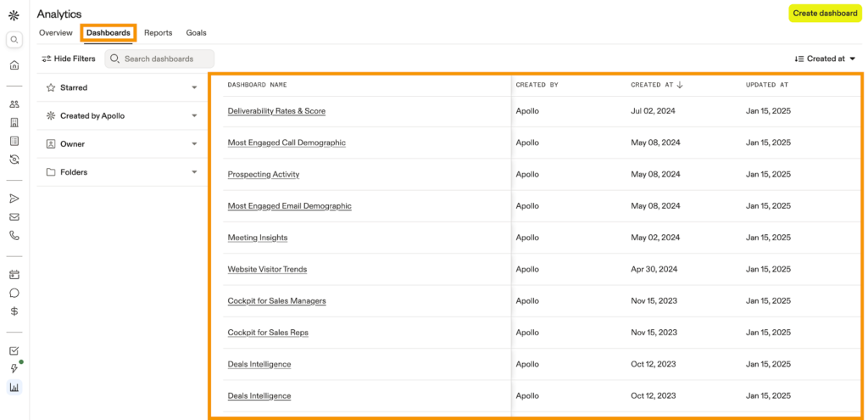The width and height of the screenshot is (868, 420).
Task: Open Companies building icon in the sidebar
Action: pos(14,123)
